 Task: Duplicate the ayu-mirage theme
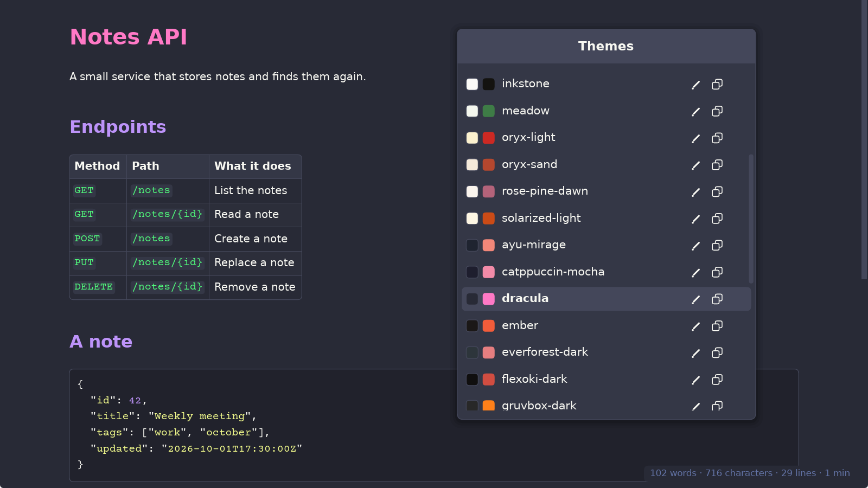(717, 245)
